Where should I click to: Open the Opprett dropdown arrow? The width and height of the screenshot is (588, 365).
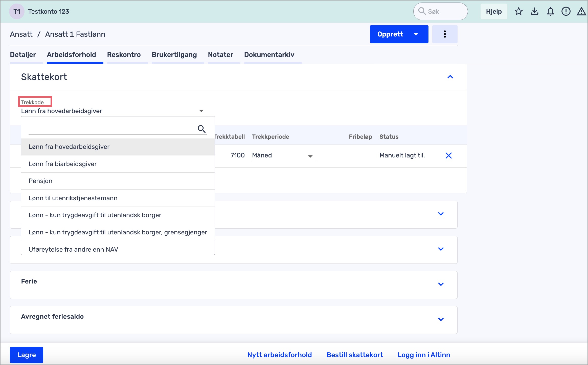[x=416, y=34]
